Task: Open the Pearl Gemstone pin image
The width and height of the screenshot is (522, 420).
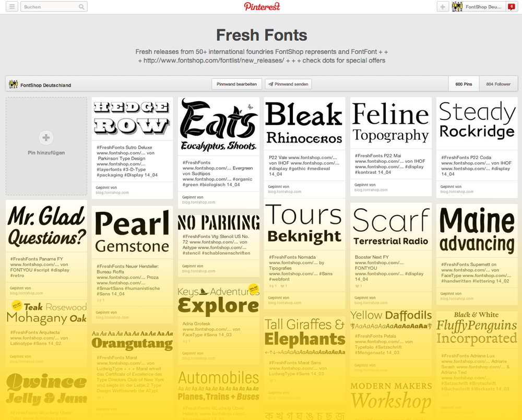Action: click(132, 233)
